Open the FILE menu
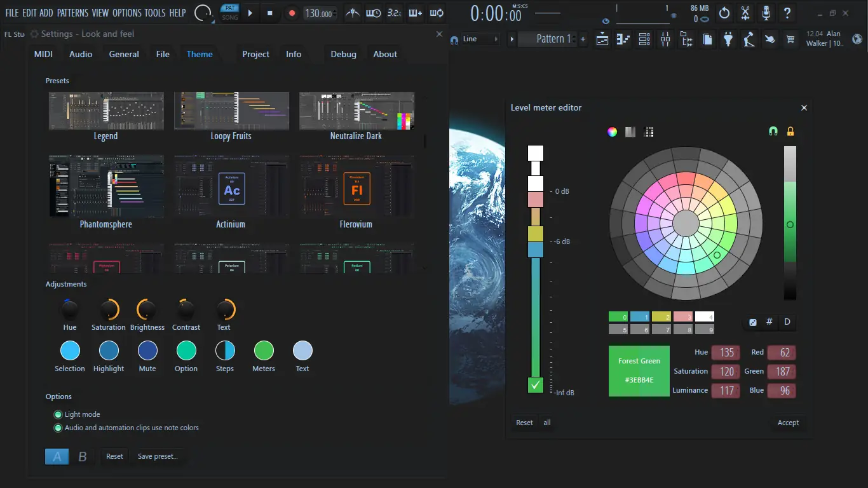Image resolution: width=868 pixels, height=488 pixels. tap(12, 13)
